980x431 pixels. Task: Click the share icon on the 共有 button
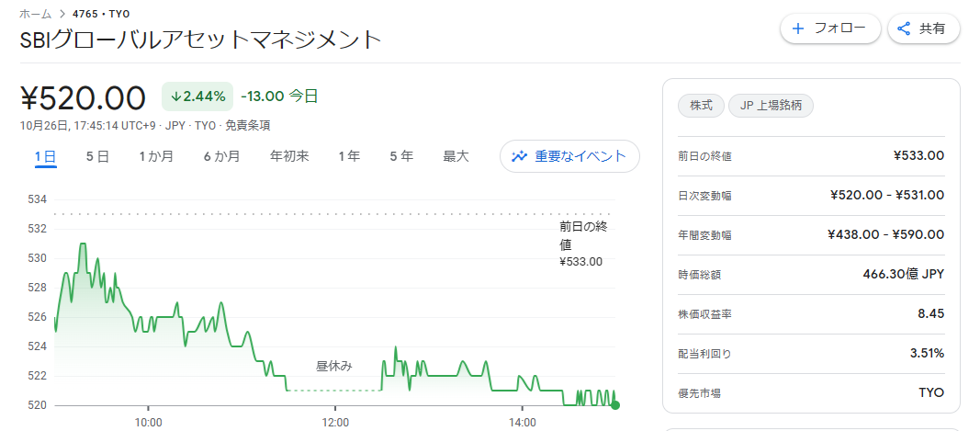904,28
